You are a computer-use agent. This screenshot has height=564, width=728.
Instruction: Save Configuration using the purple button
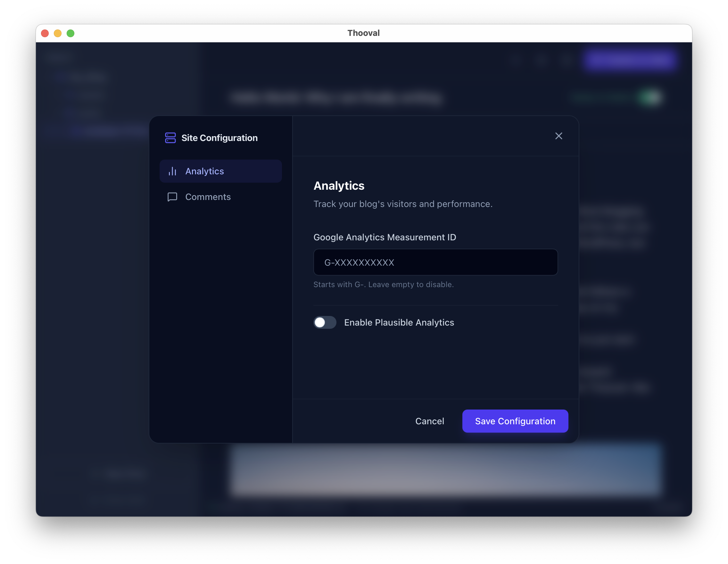click(x=515, y=421)
